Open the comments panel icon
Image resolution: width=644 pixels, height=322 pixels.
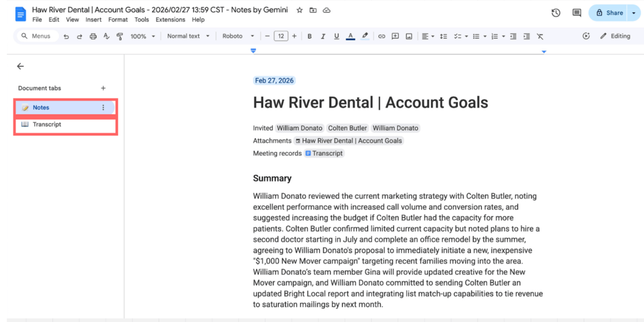pyautogui.click(x=577, y=13)
